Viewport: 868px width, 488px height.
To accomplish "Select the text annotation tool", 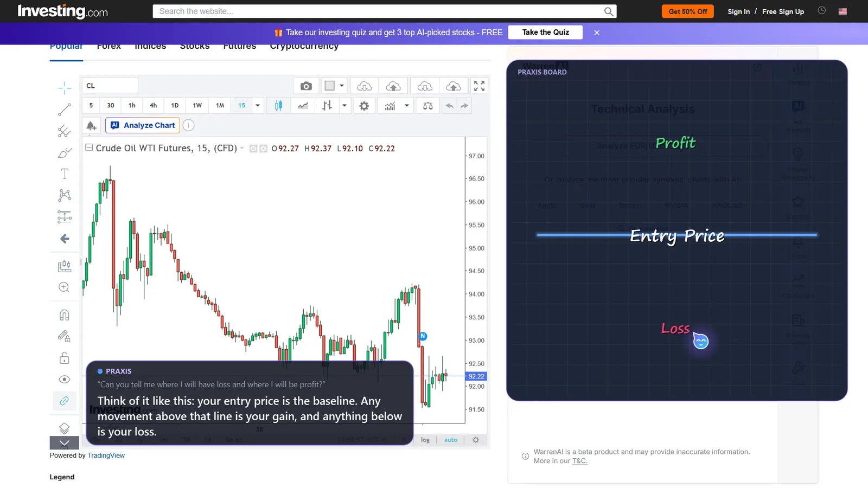I will point(65,174).
